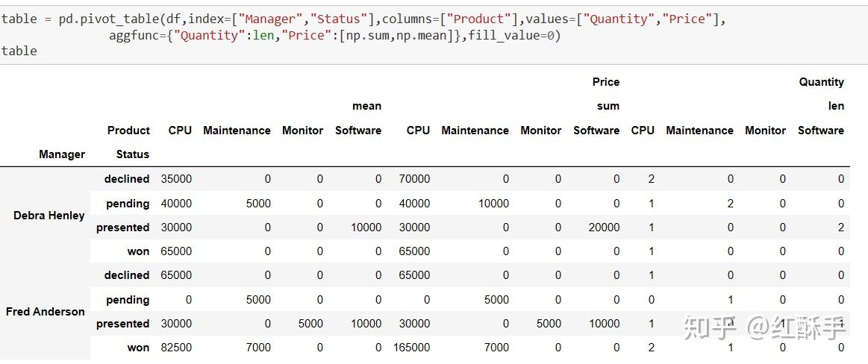Click Fred Anderson declined sum CPU value 65000
868x364 pixels.
[414, 275]
